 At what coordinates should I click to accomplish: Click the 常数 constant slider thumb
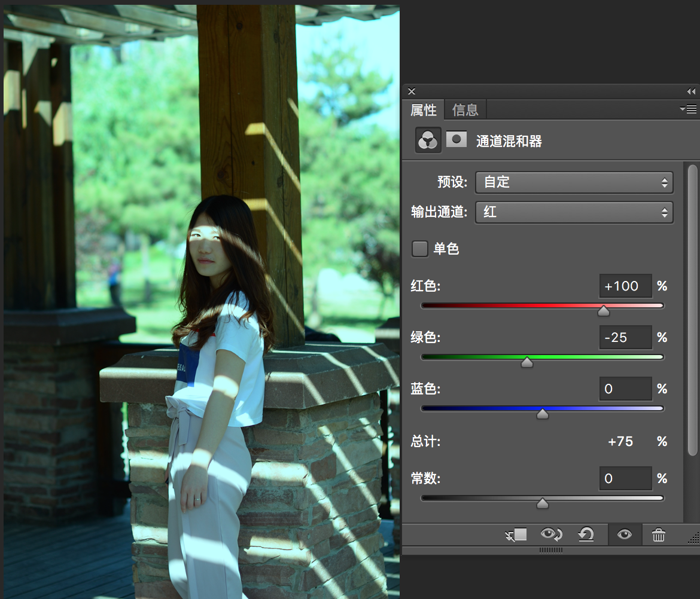coord(543,503)
